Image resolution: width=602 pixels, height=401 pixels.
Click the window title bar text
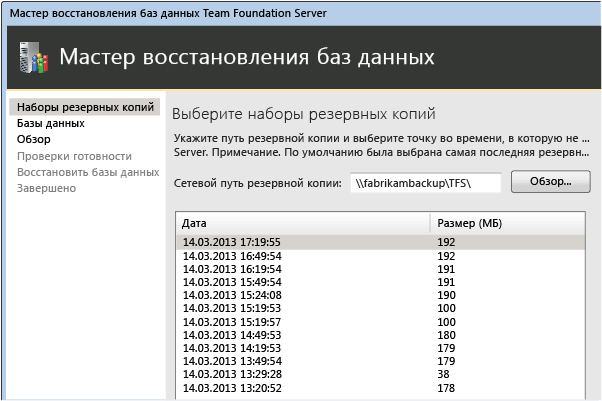click(x=168, y=13)
